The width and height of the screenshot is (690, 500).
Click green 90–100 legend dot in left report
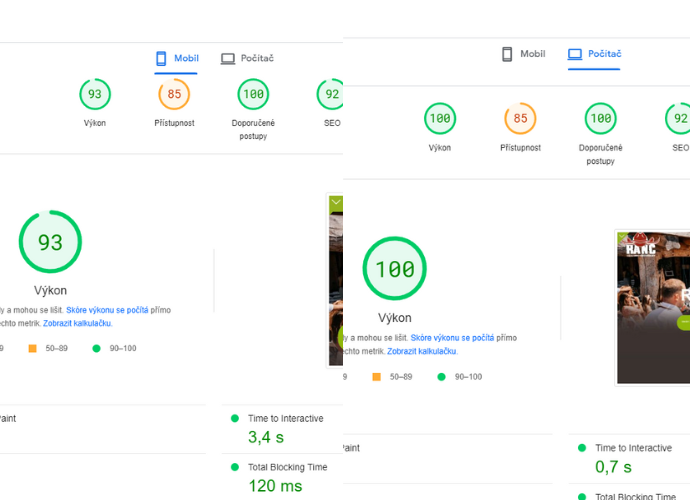click(x=96, y=349)
